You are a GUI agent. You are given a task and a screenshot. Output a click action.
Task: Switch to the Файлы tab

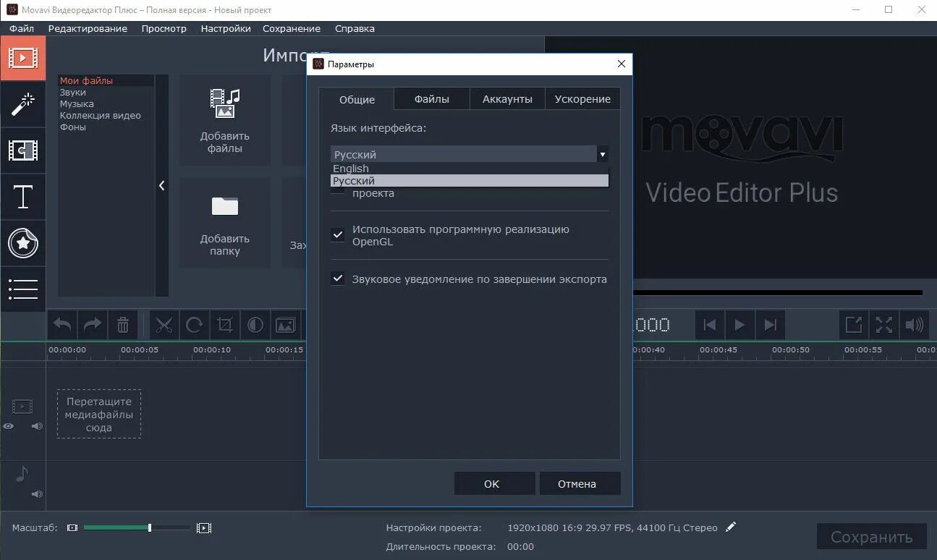point(432,99)
